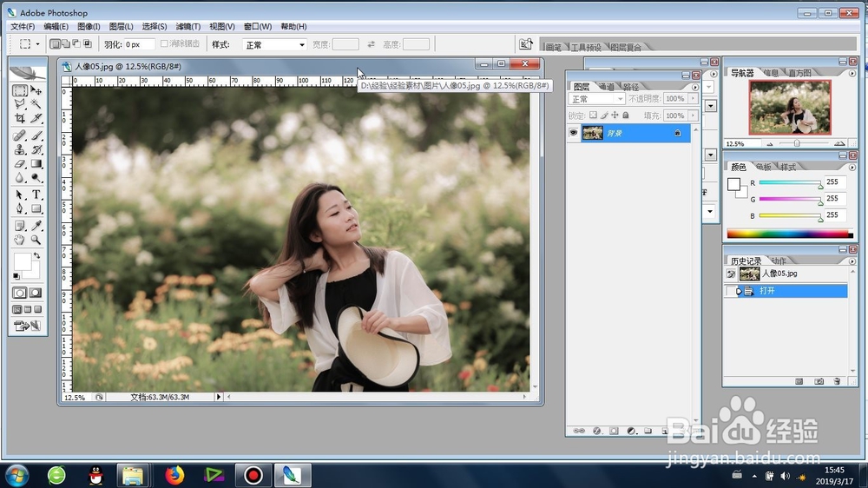
Task: Expand the fill 填充 slider arrow
Action: point(693,115)
